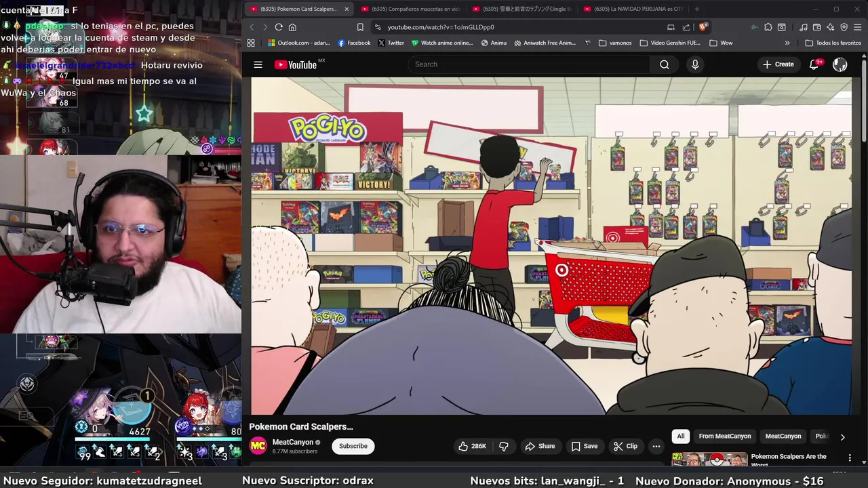Click the Pokemon Card Scalpers video title
The image size is (868, 488).
point(301,426)
